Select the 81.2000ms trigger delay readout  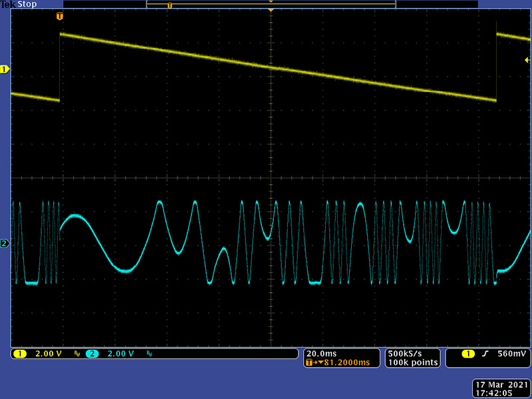tap(340, 362)
